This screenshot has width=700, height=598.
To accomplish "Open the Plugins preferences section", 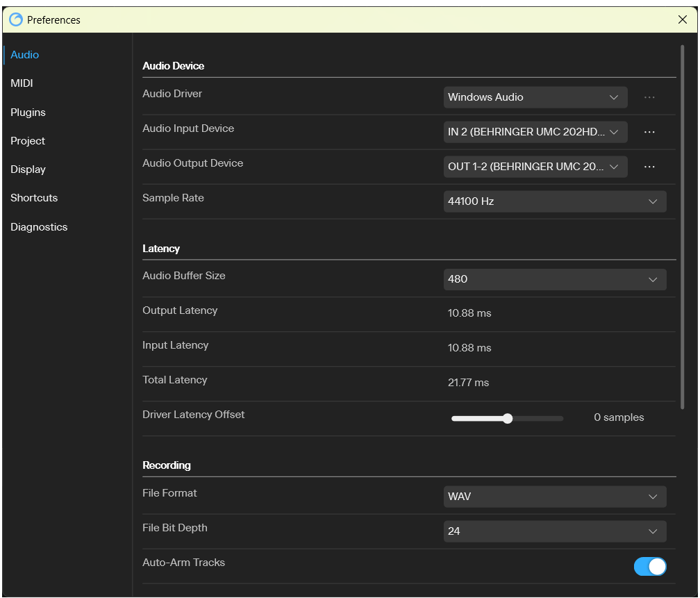I will [x=28, y=113].
